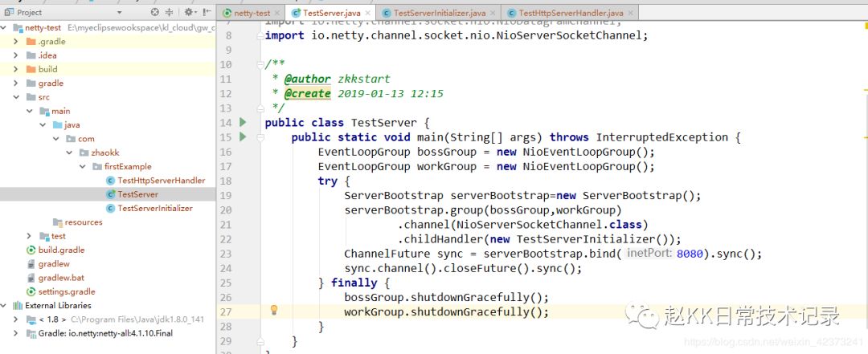Collapse the src folder
Viewport: 868px width, 354px height.
[15, 97]
